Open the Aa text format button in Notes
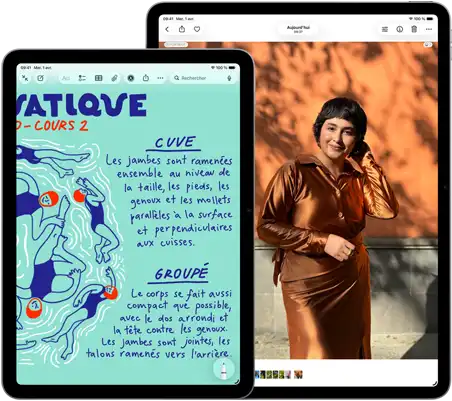This screenshot has width=452, height=401. point(66,78)
